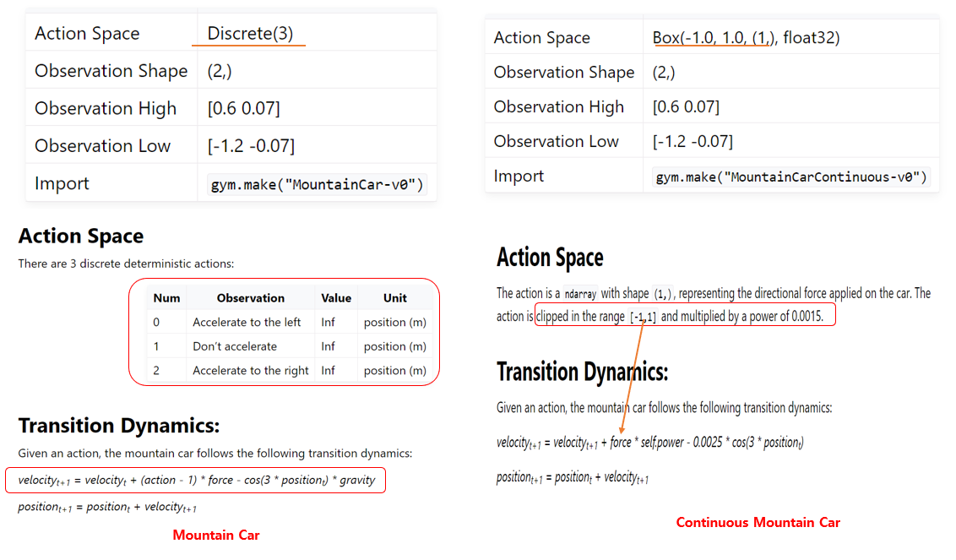The width and height of the screenshot is (956, 560).
Task: Click 'Import' label in MountainCar-v0 table
Action: tap(62, 183)
